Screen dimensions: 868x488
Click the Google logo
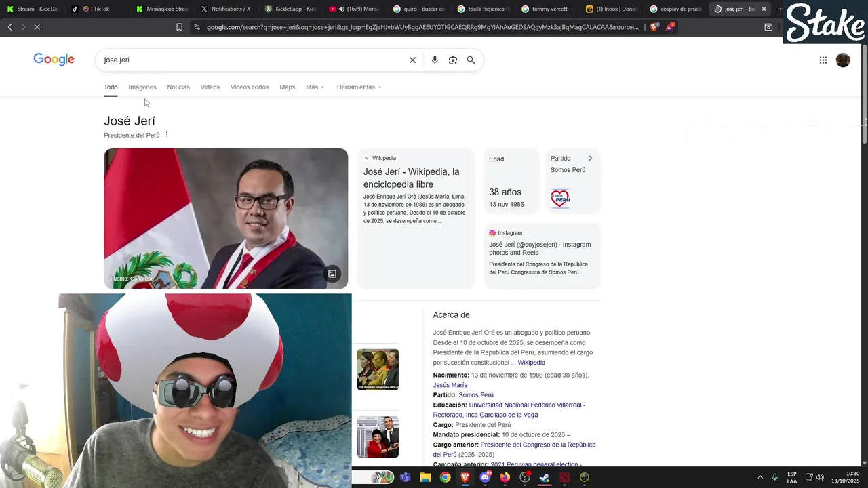tap(54, 60)
